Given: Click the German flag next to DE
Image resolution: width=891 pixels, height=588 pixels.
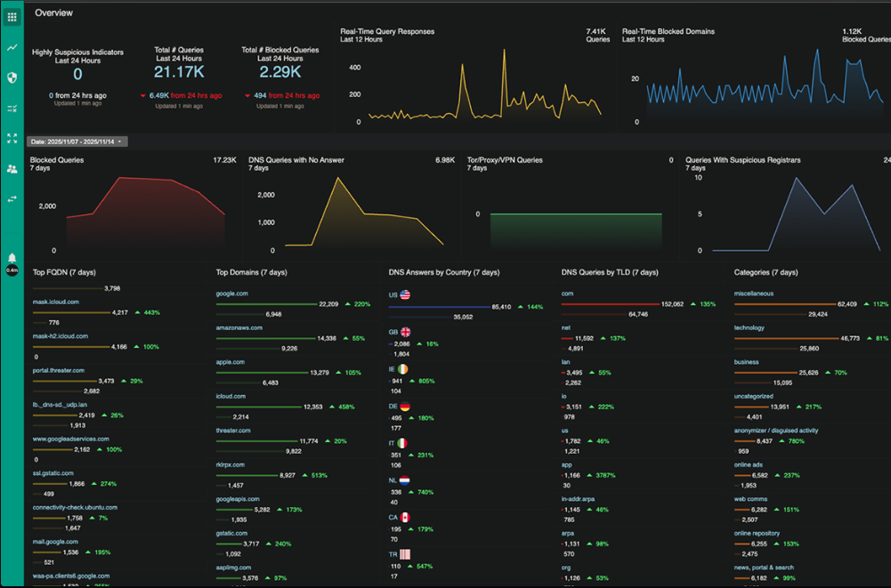Looking at the screenshot, I should click(x=405, y=407).
